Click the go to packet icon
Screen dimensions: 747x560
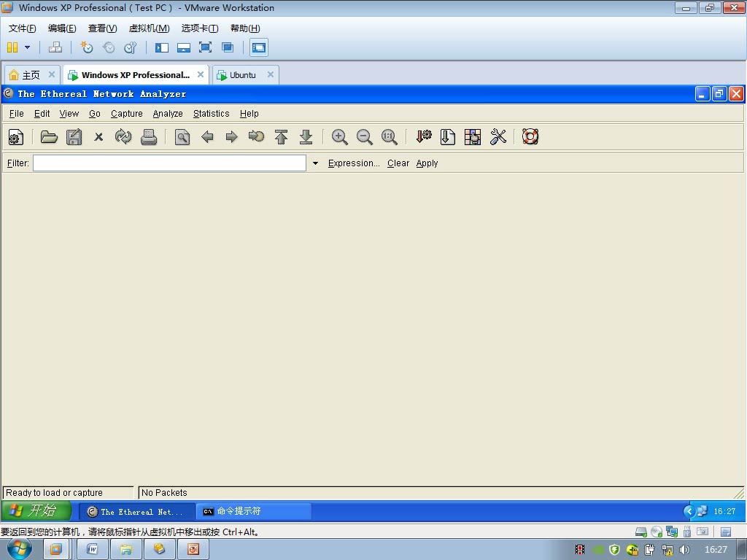click(256, 137)
